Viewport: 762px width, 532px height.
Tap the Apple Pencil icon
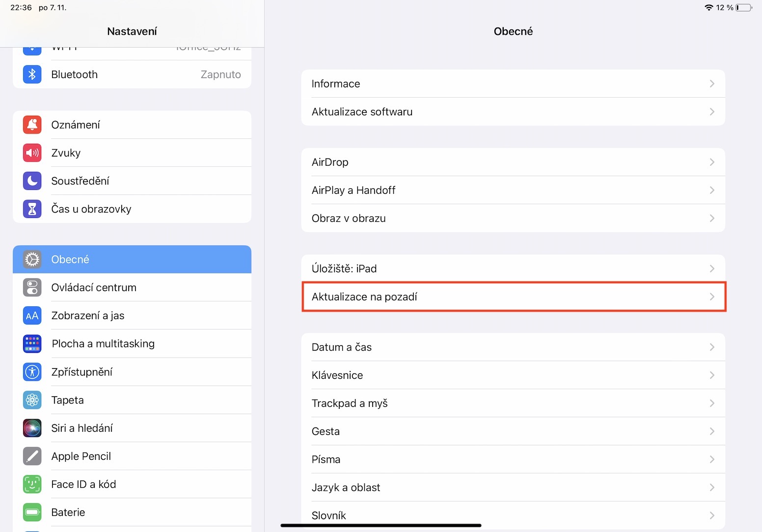(x=32, y=456)
